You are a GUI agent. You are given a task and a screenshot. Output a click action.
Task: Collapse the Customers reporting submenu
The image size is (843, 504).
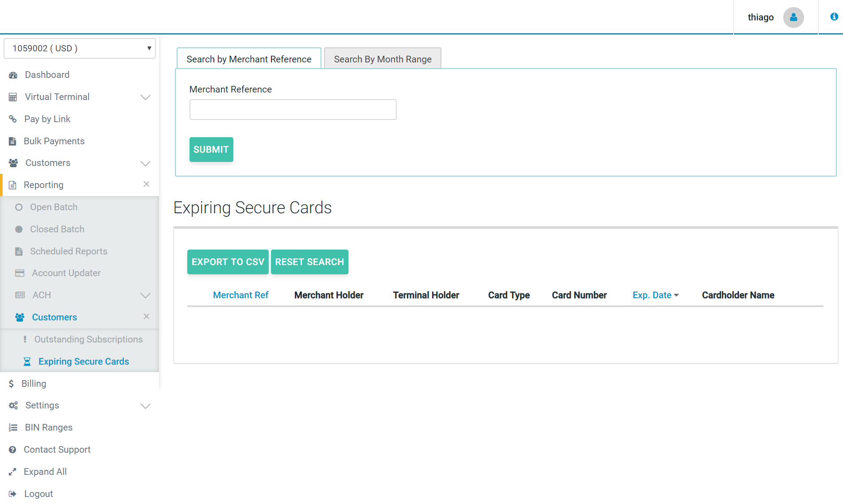146,316
